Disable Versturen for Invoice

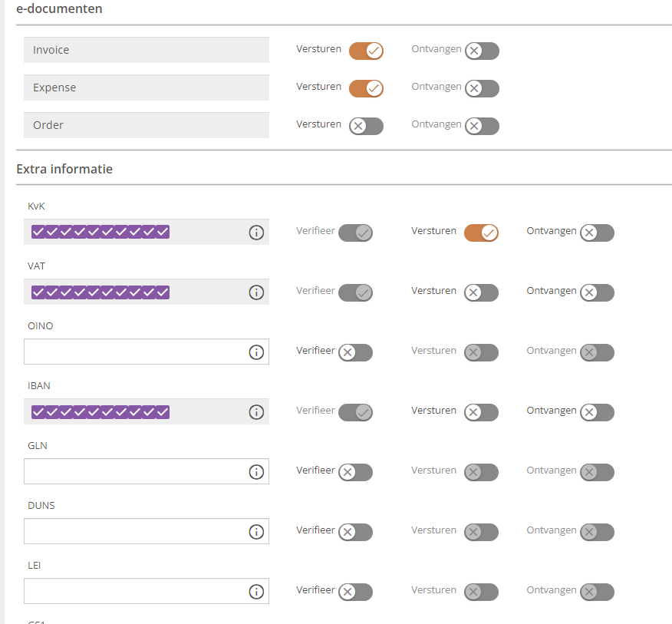click(366, 51)
